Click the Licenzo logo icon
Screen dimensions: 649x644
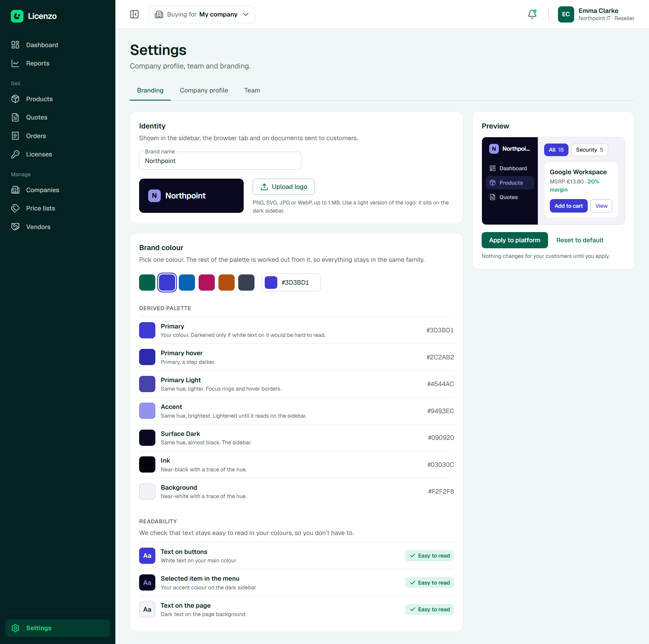(17, 16)
